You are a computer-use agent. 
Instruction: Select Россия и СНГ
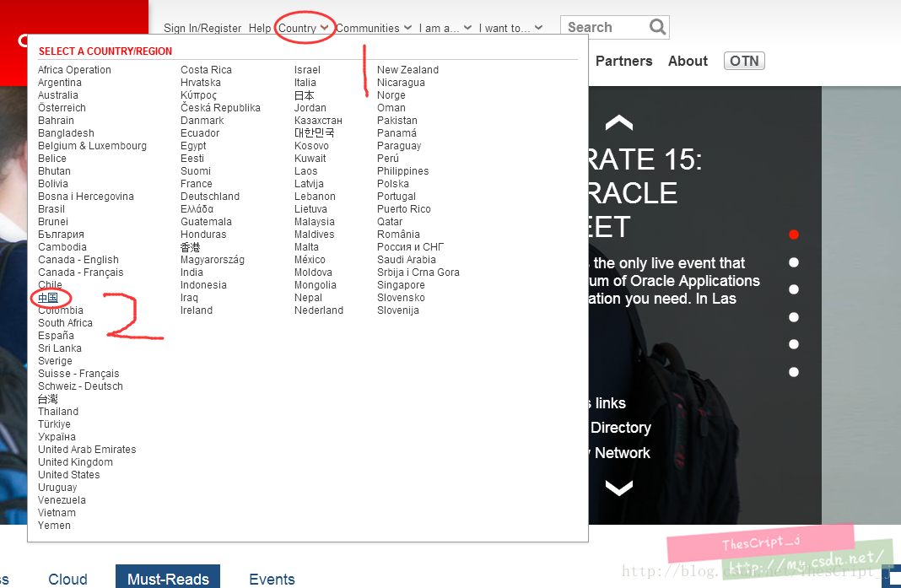[x=410, y=247]
